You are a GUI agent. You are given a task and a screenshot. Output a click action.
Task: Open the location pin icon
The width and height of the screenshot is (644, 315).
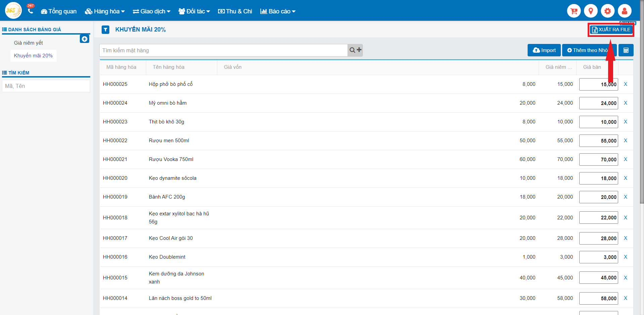point(591,11)
